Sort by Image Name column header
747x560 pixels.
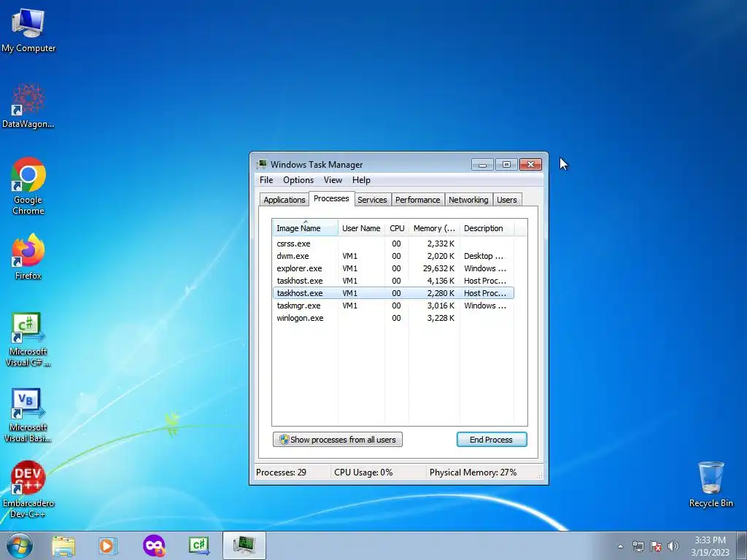tap(306, 228)
